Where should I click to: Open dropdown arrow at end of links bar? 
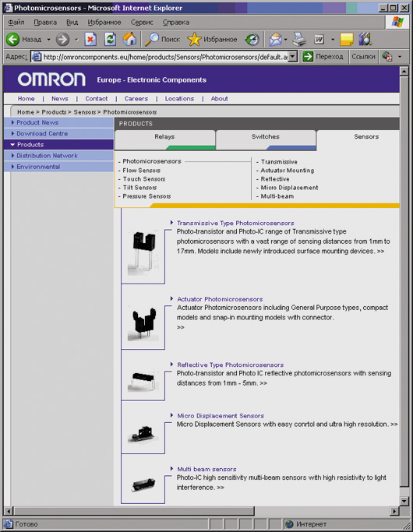pos(400,57)
